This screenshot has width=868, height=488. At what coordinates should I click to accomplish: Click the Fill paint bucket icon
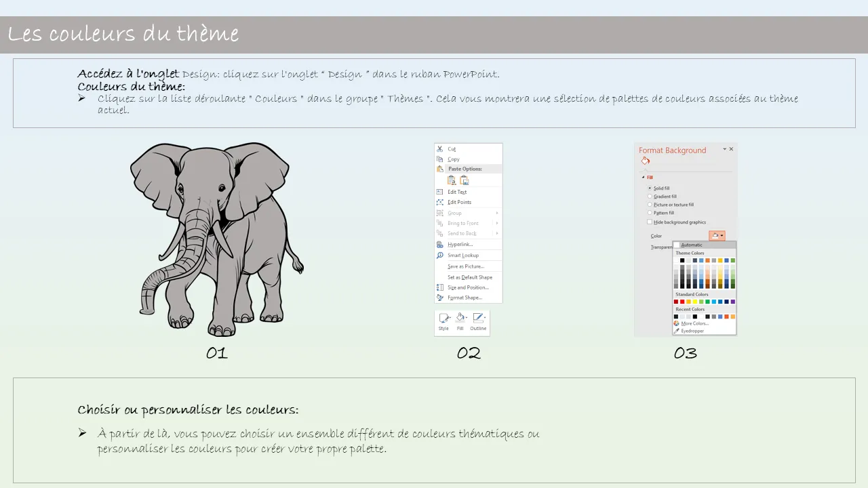point(460,318)
